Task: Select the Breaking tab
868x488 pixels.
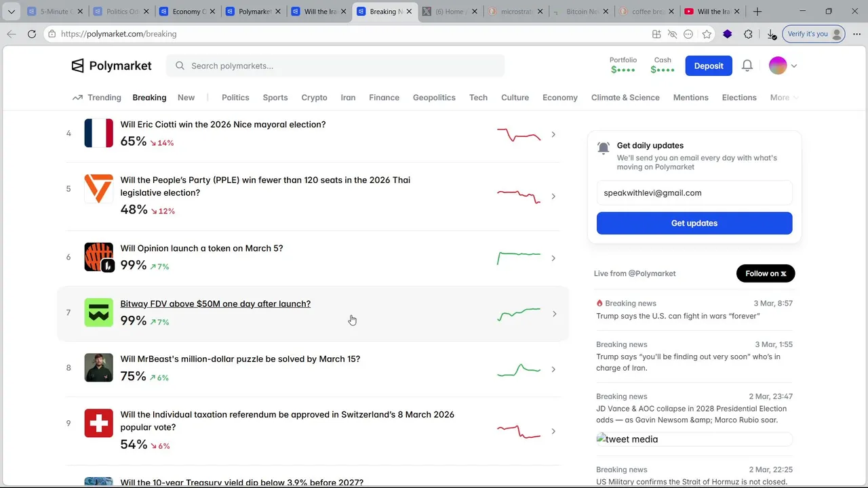Action: (149, 98)
